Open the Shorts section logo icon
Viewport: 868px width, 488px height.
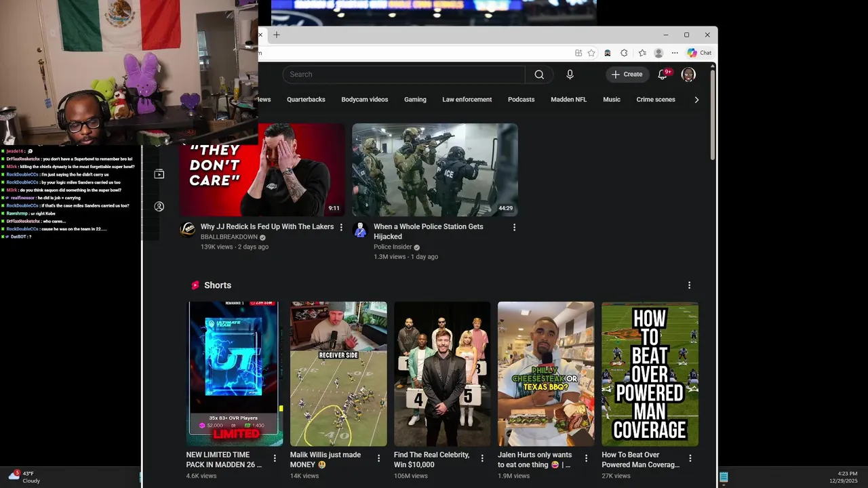point(195,285)
